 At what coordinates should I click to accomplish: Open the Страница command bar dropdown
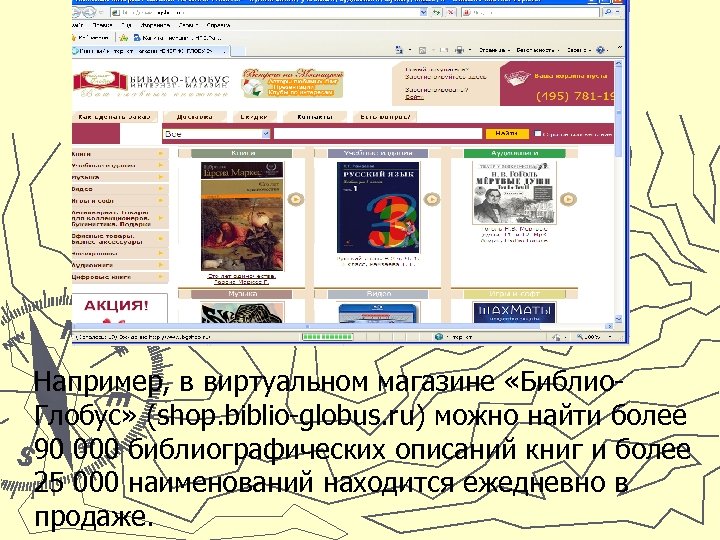point(494,50)
